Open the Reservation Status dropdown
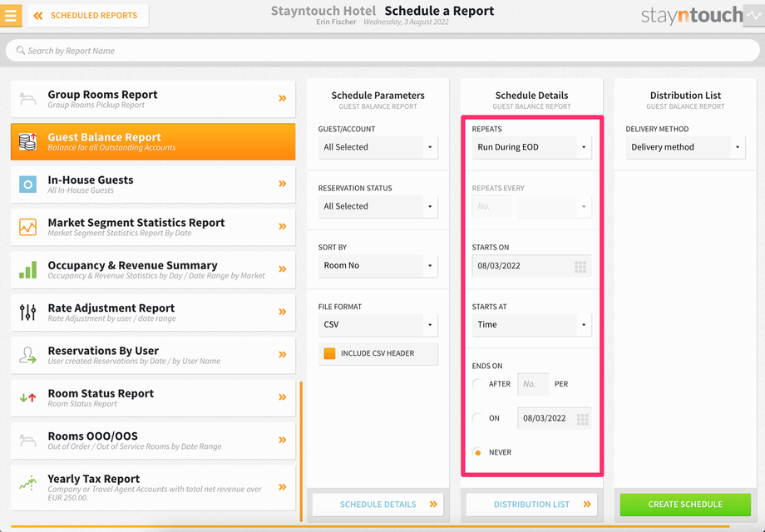This screenshot has width=765, height=532. (378, 206)
